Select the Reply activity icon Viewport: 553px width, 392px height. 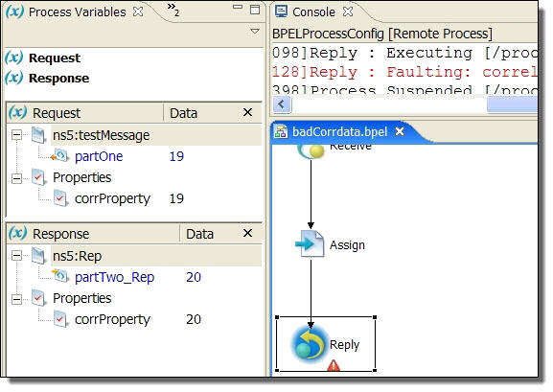(x=309, y=344)
